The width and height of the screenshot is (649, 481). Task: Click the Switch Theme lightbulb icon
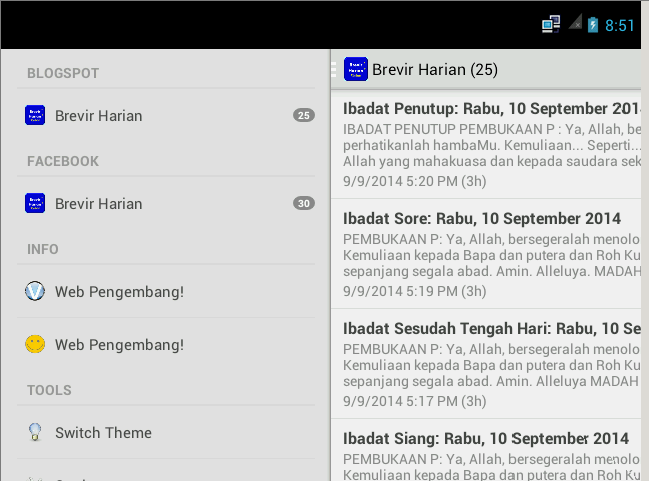point(35,432)
